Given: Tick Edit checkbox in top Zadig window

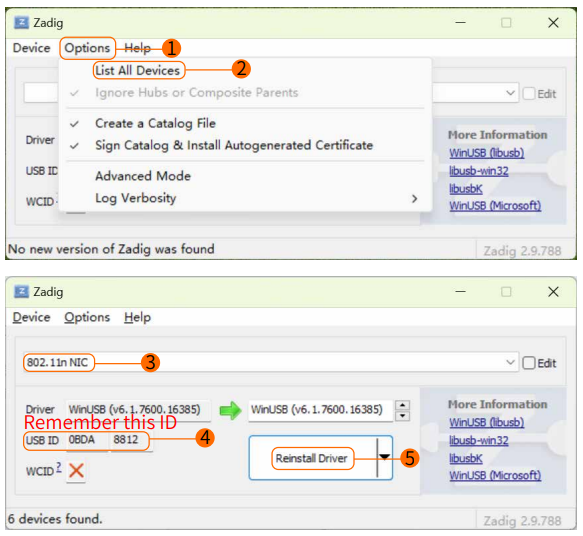Looking at the screenshot, I should (529, 94).
